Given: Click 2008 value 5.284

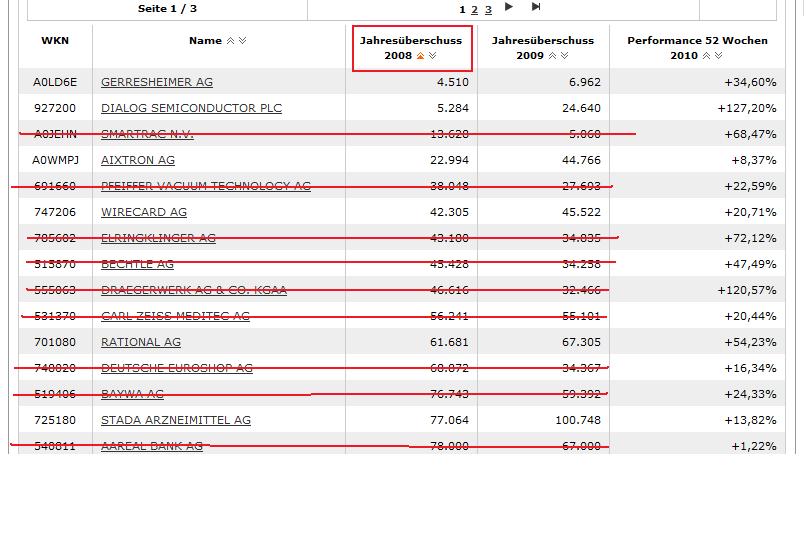Looking at the screenshot, I should 453,108.
